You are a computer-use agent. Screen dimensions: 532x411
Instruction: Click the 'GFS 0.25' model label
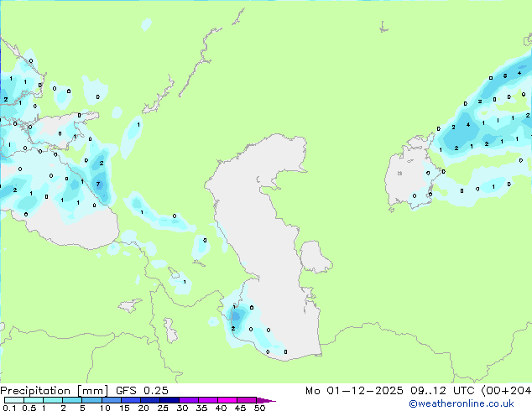[x=142, y=391]
